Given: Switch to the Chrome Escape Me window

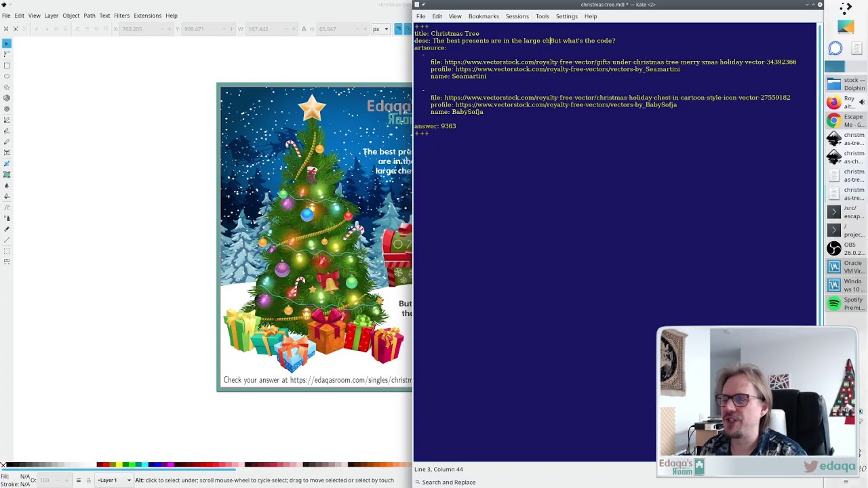Looking at the screenshot, I should click(x=846, y=121).
